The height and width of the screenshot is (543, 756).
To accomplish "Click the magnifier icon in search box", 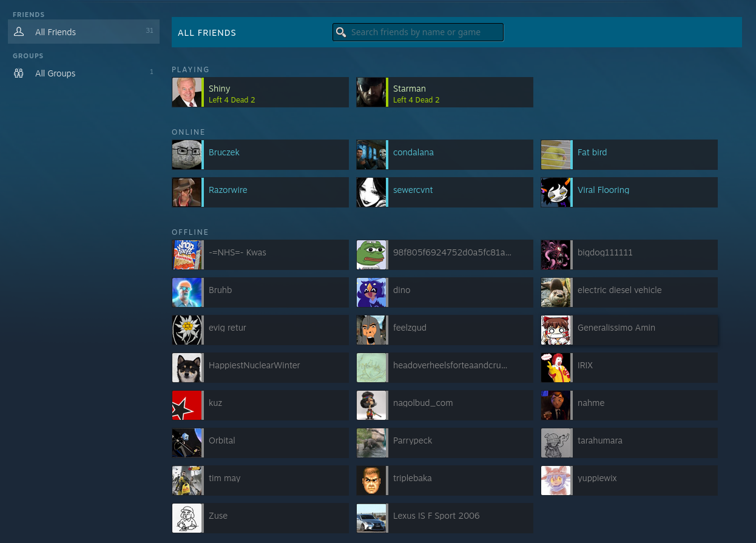I will pyautogui.click(x=341, y=32).
